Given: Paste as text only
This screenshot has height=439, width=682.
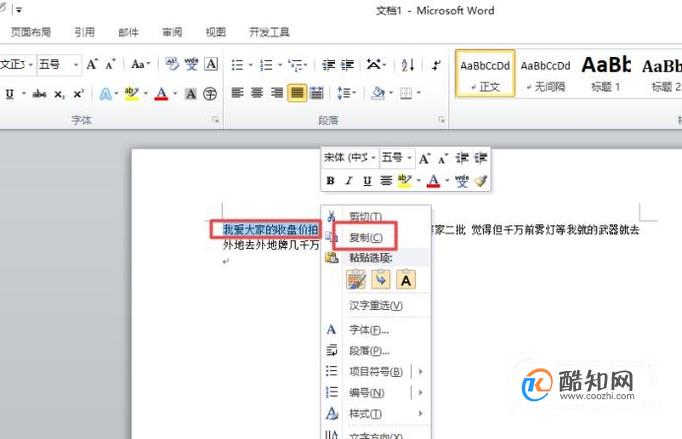Looking at the screenshot, I should click(x=406, y=279).
